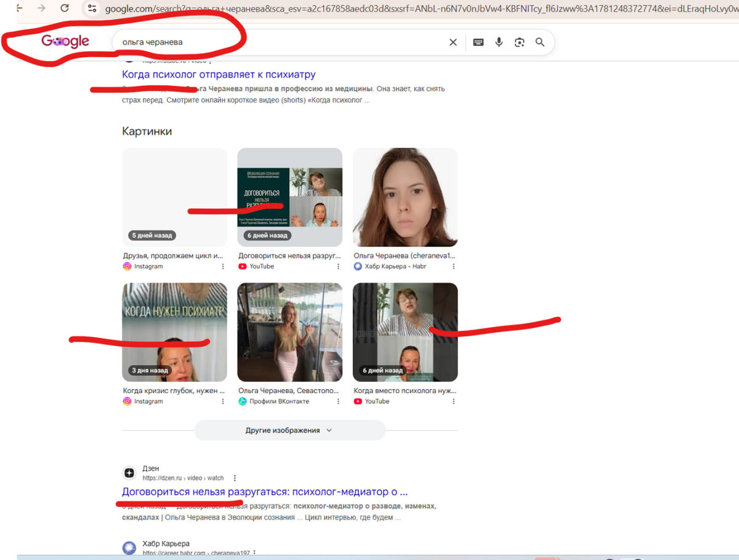Open the site info icon in the address bar
Screen dimensions: 739x560
92,9
